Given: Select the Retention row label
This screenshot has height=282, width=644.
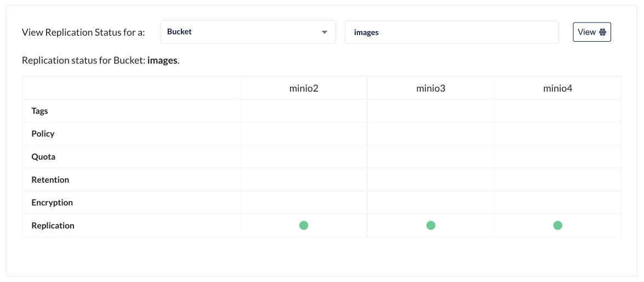Looking at the screenshot, I should [x=50, y=180].
